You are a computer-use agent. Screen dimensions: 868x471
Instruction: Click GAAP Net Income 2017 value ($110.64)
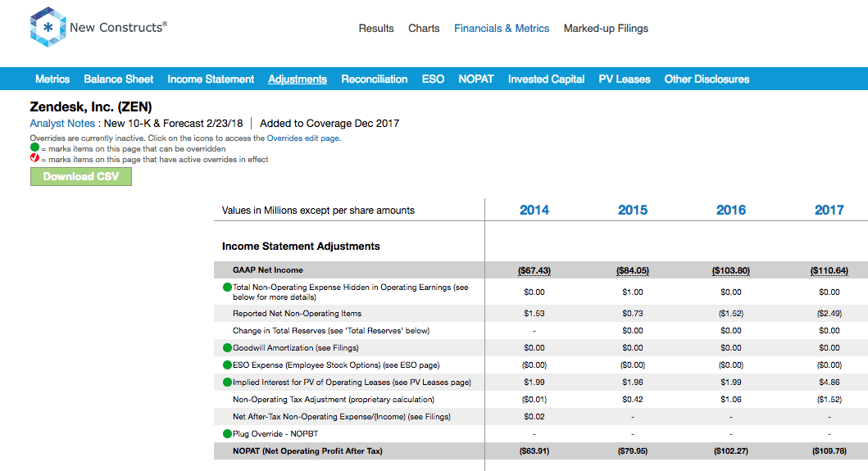pyautogui.click(x=829, y=270)
